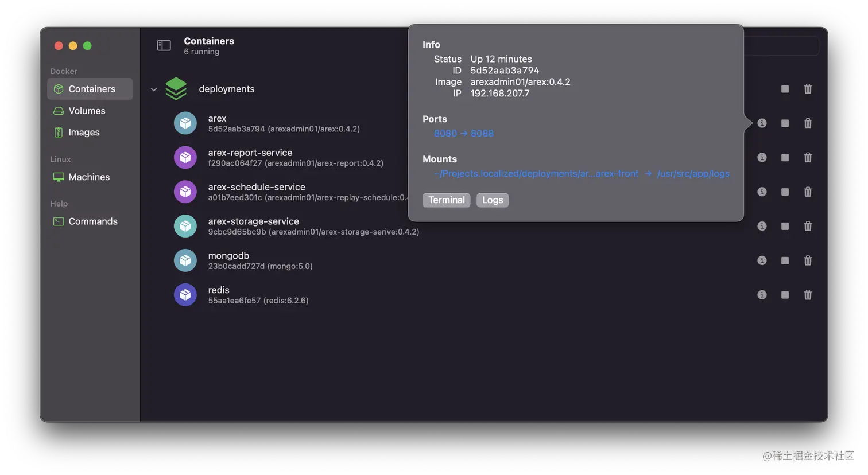Show info for arex-report-service
This screenshot has height=475, width=868.
(762, 158)
